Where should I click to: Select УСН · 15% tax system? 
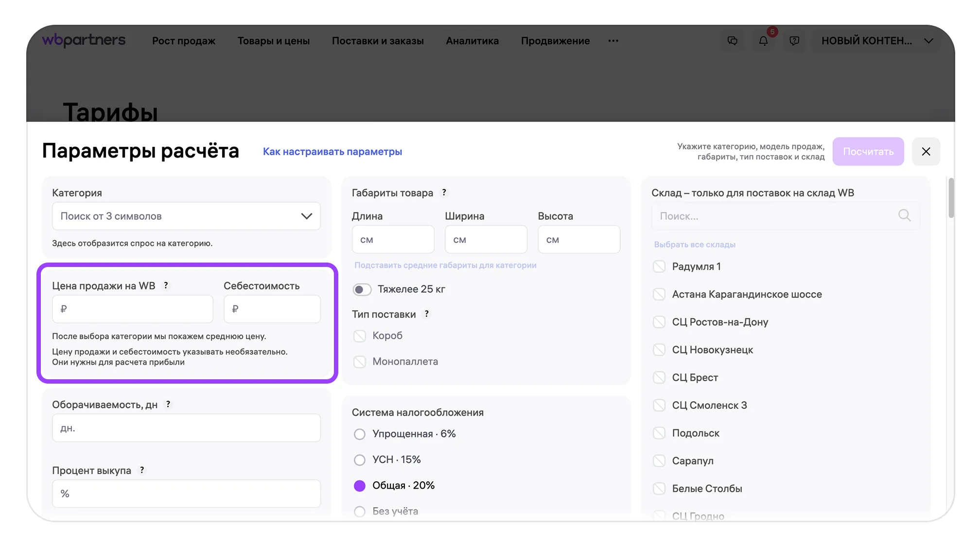tap(360, 460)
